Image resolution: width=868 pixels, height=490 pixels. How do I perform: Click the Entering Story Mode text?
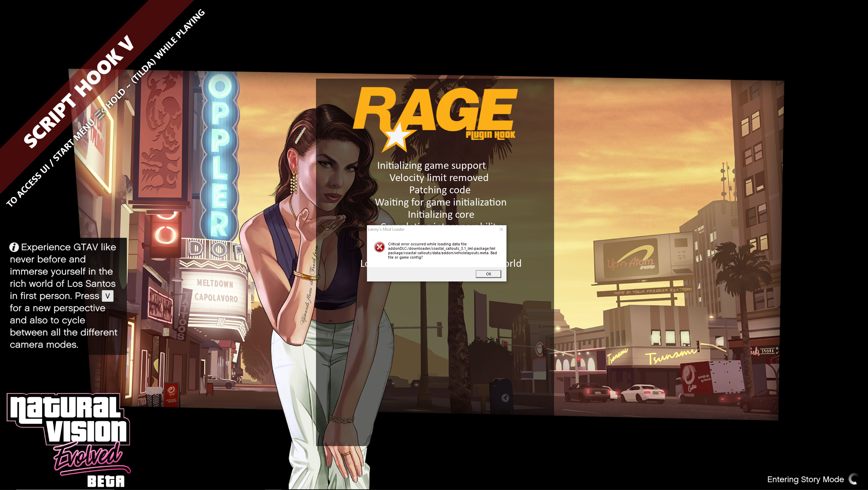(x=805, y=479)
